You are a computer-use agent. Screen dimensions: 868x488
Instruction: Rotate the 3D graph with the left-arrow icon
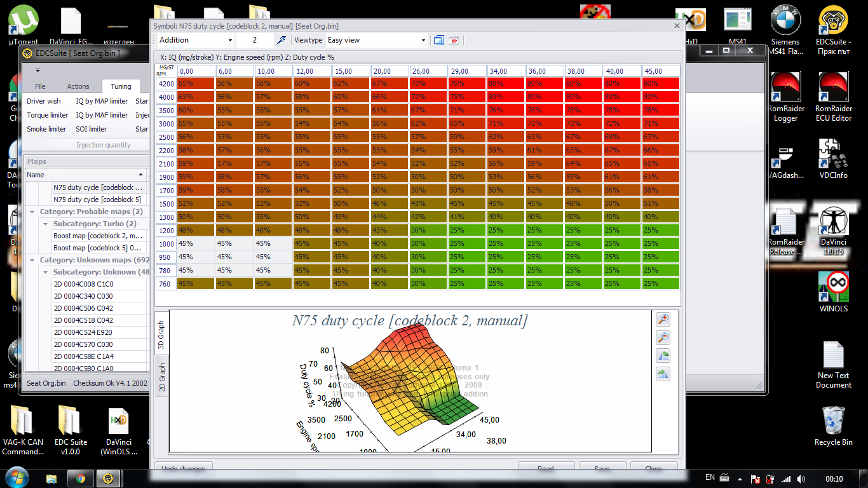(x=663, y=356)
